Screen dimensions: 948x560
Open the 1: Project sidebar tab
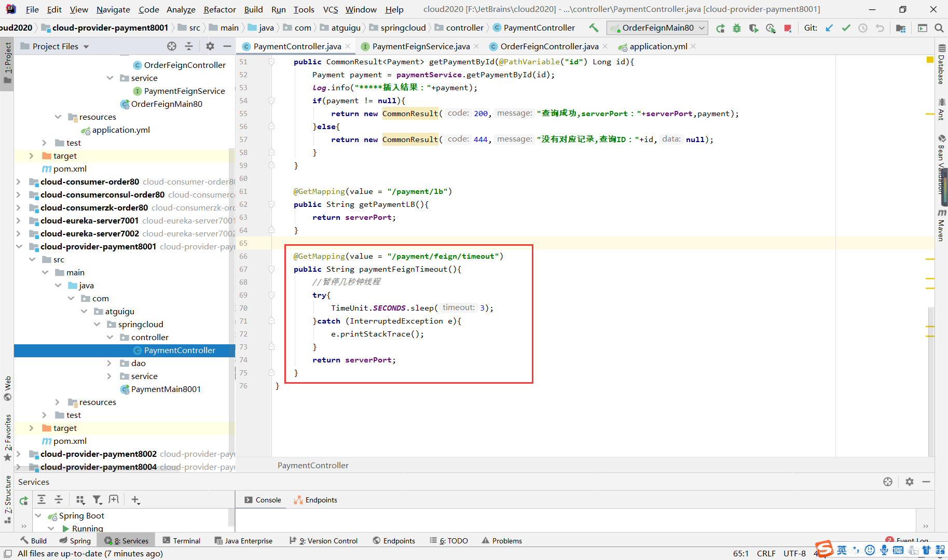[x=7, y=62]
